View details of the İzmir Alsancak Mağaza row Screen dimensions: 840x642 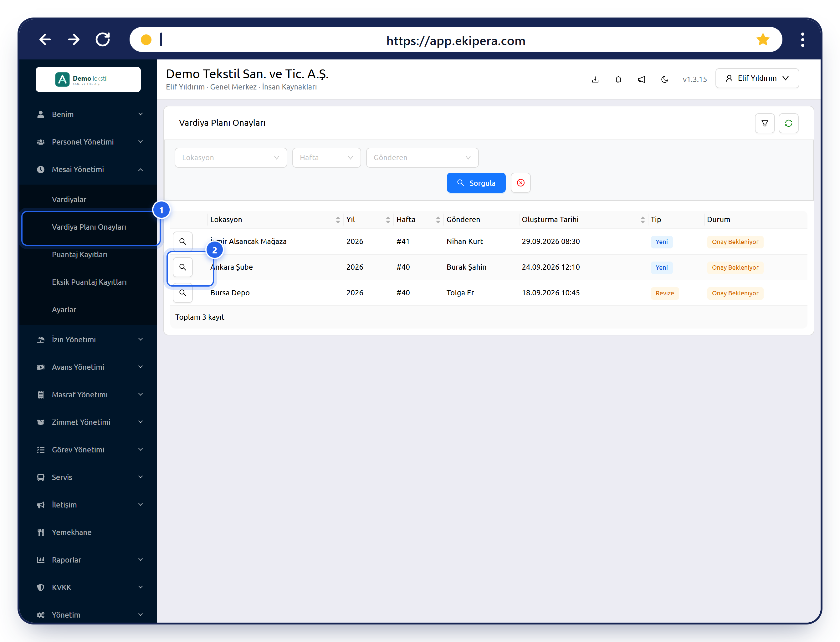[x=183, y=242]
